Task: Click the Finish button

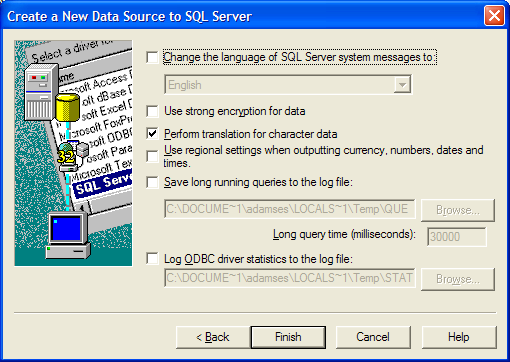Action: click(288, 337)
